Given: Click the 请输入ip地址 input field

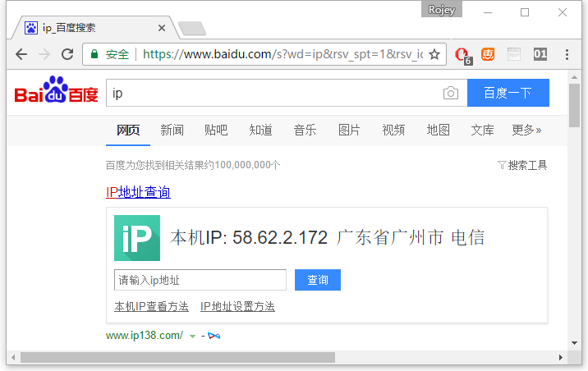Looking at the screenshot, I should click(x=200, y=280).
